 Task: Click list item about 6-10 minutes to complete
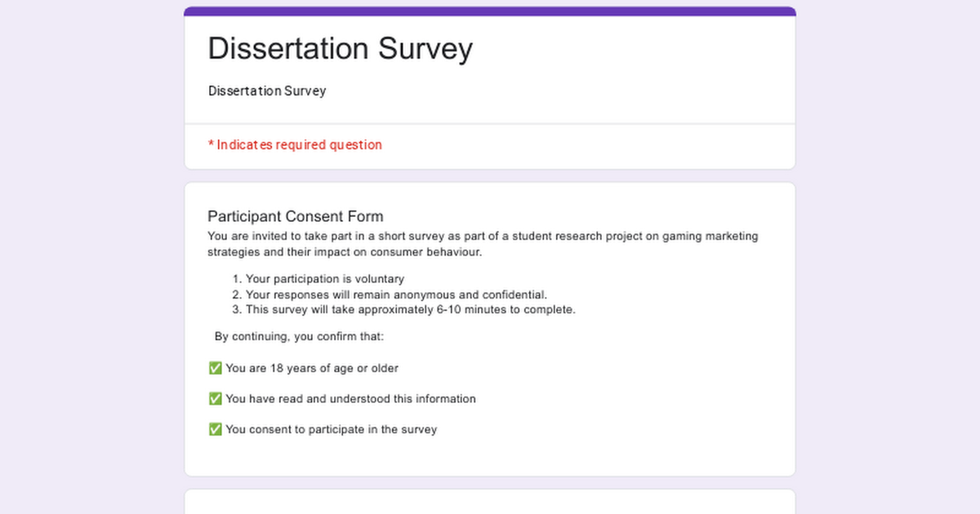click(x=410, y=310)
